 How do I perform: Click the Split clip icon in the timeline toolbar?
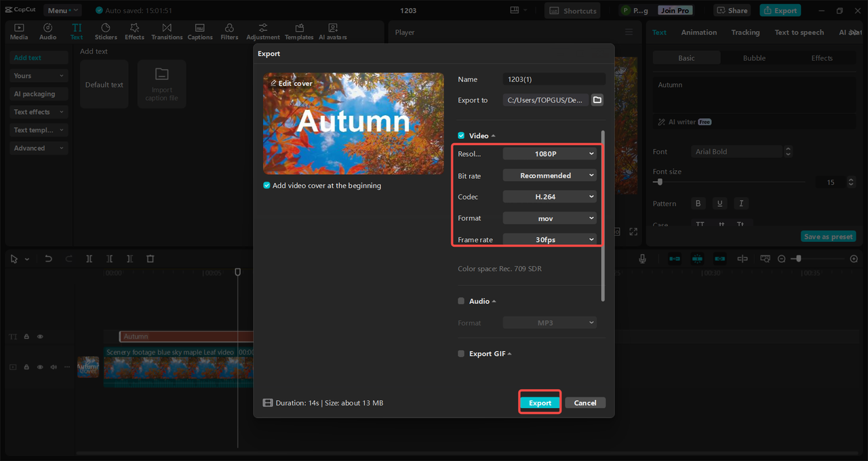click(x=89, y=259)
